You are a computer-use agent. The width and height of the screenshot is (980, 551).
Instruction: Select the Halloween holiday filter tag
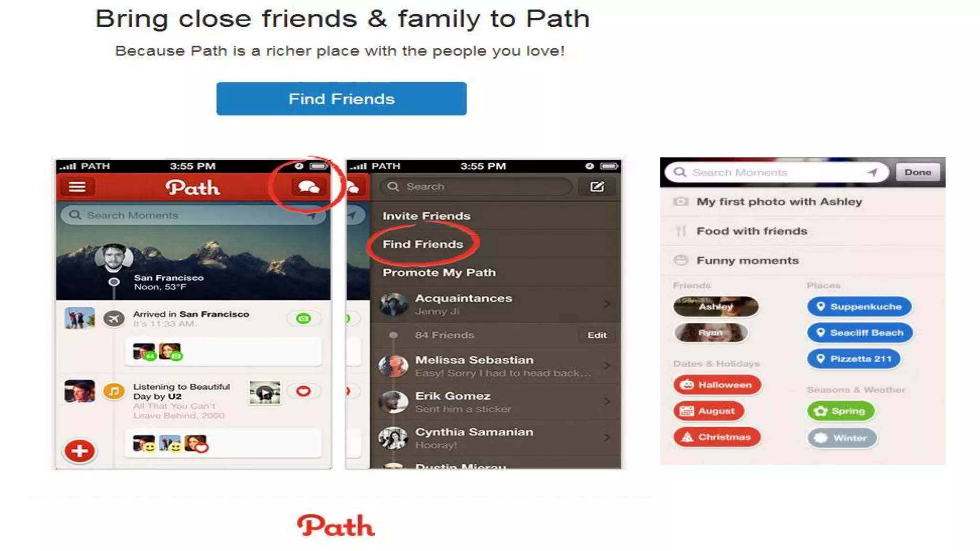[717, 385]
